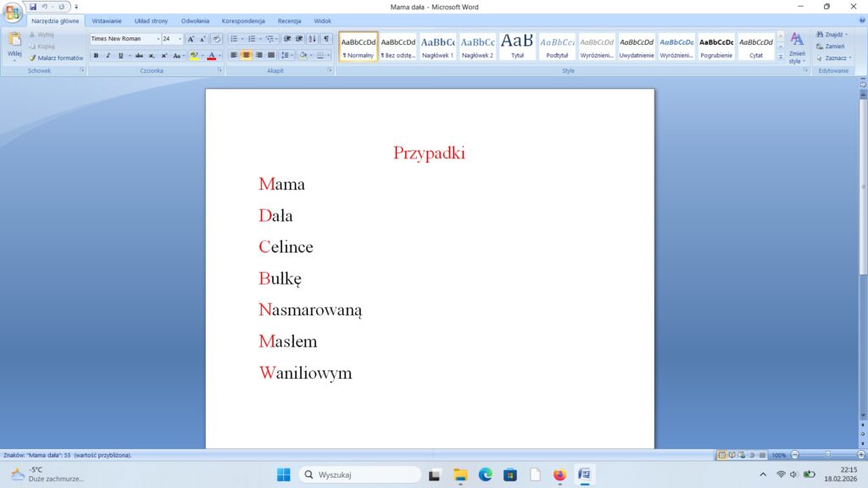The height and width of the screenshot is (488, 868).
Task: Apply the Tytuł style
Action: pos(517,46)
